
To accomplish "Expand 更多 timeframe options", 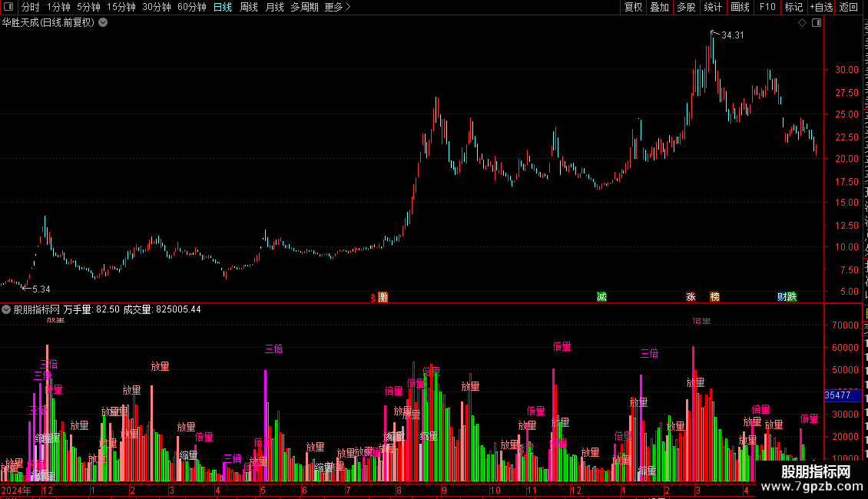I will (338, 7).
